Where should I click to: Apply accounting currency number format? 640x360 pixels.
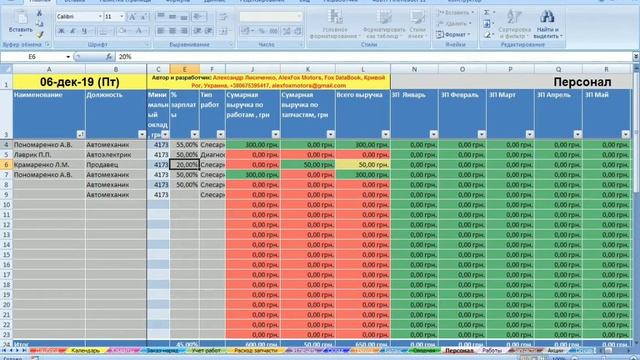246,31
